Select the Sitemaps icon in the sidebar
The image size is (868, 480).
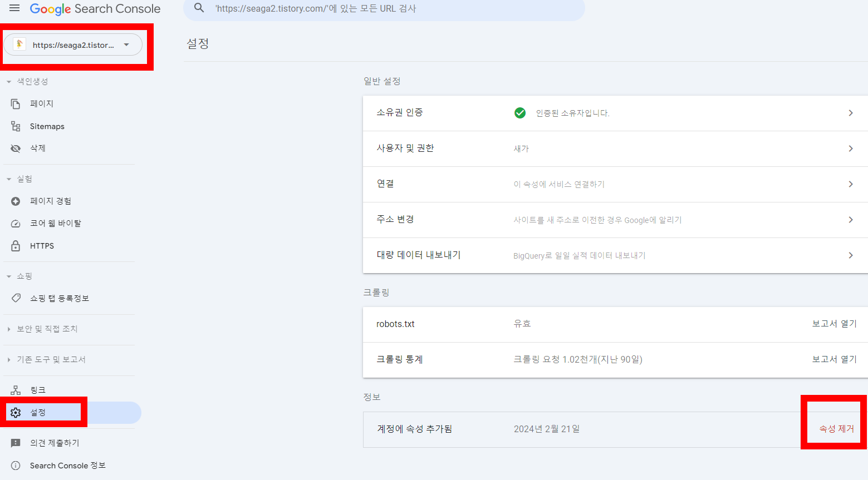click(16, 126)
